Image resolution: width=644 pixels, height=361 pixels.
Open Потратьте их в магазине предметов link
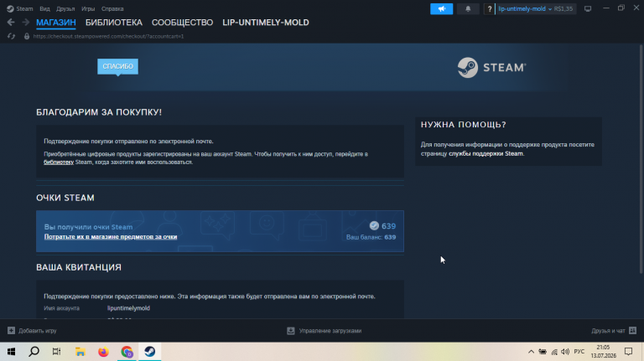tap(111, 237)
